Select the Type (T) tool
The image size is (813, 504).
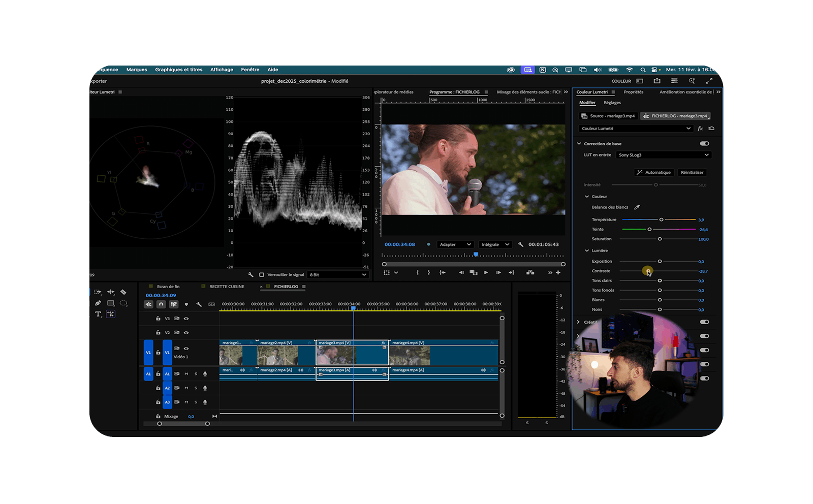(x=98, y=314)
